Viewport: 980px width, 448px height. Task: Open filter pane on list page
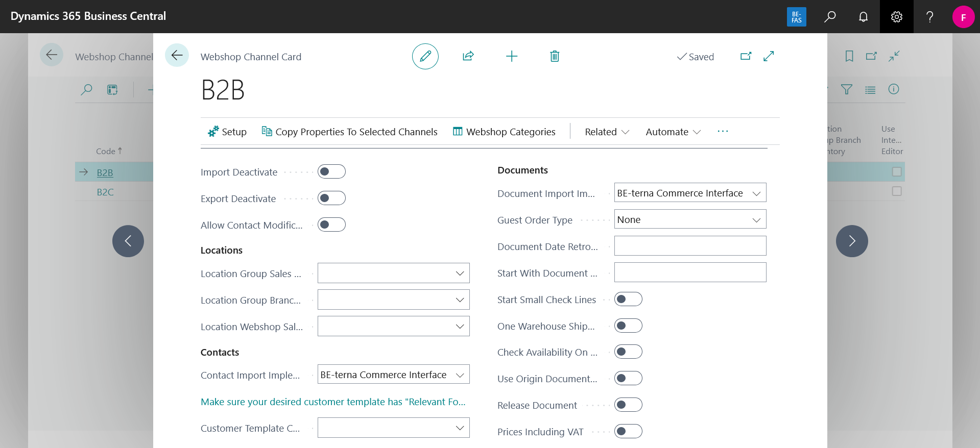(x=847, y=90)
